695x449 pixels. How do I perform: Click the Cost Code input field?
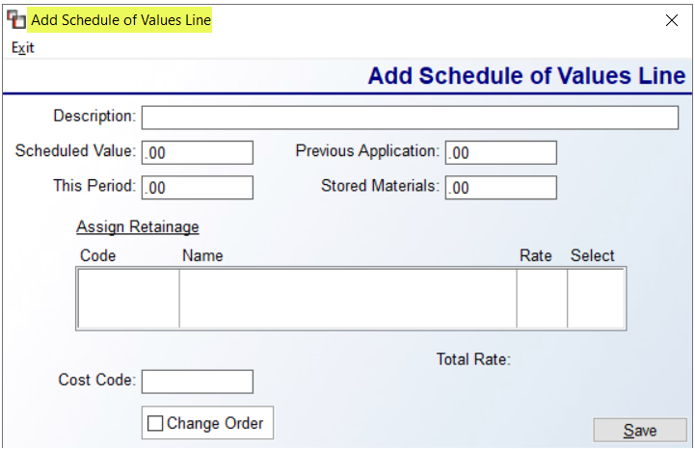[197, 382]
